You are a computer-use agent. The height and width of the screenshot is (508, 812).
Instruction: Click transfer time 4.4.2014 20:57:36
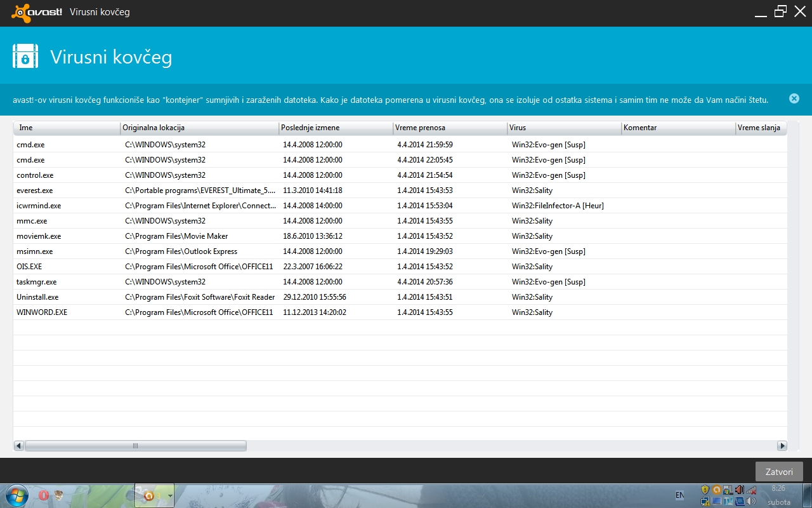(425, 282)
